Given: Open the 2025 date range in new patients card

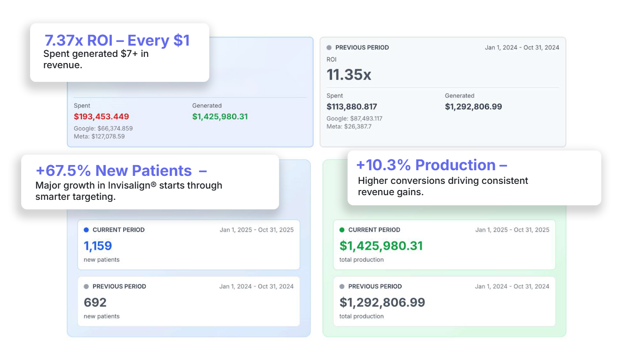Looking at the screenshot, I should [x=256, y=230].
